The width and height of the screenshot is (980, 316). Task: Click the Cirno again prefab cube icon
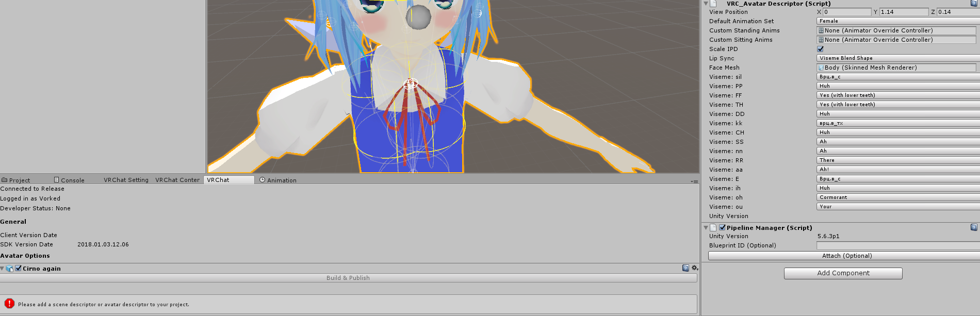10,269
